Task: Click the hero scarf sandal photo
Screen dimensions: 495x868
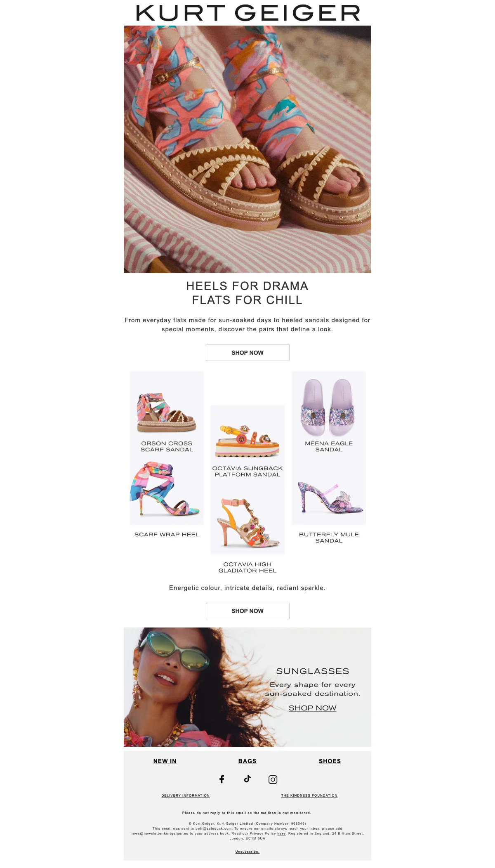Action: pos(247,149)
